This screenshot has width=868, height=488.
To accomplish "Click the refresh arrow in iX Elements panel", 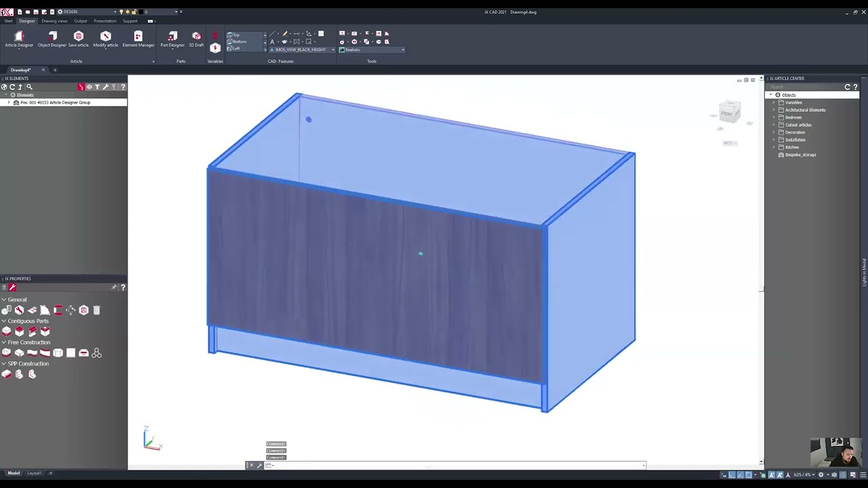I will point(12,87).
